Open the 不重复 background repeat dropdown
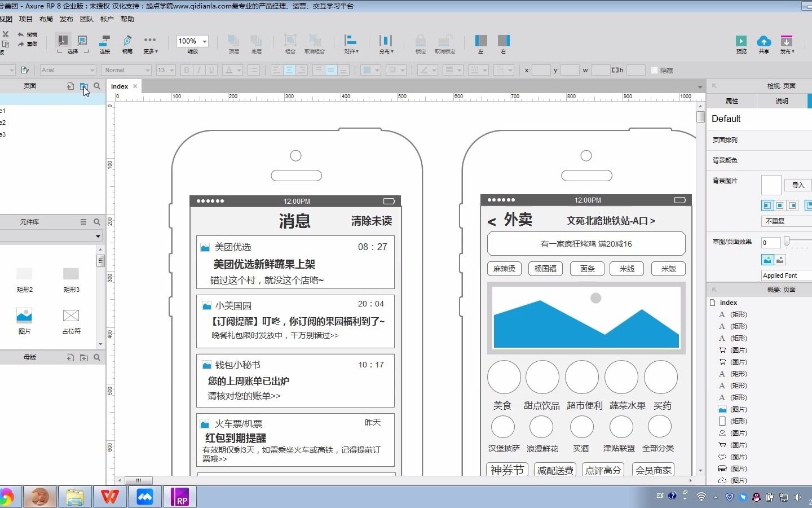 (x=785, y=221)
